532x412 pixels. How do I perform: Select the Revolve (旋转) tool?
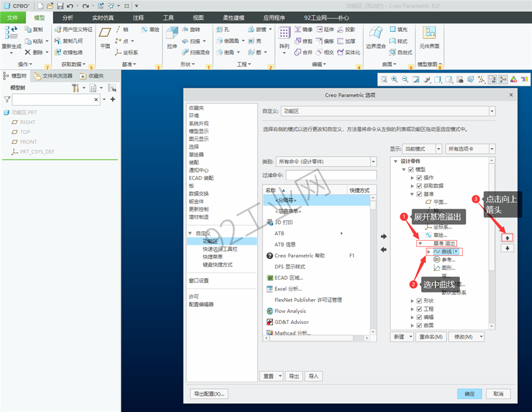click(191, 30)
